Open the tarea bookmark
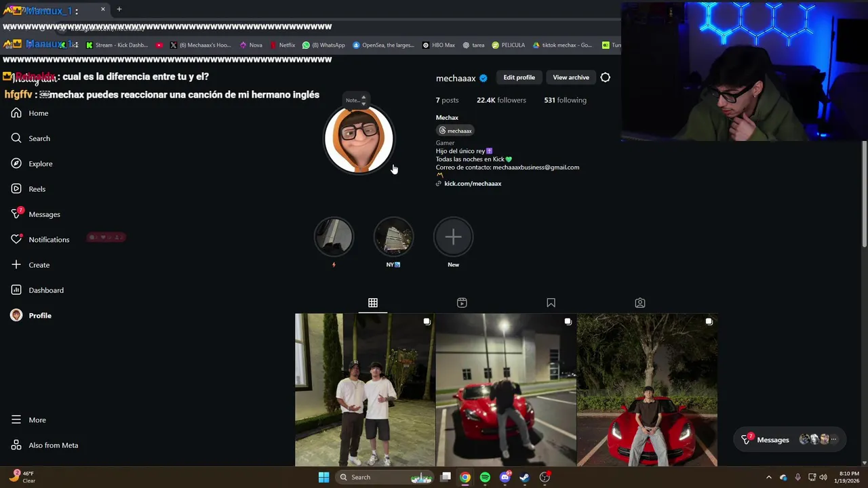Image resolution: width=868 pixels, height=488 pixels. tap(473, 45)
